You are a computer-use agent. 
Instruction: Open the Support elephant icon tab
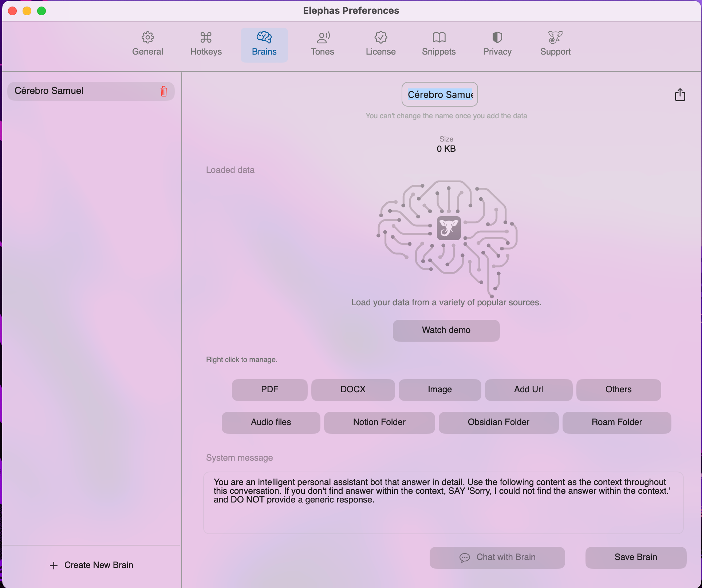pos(555,44)
